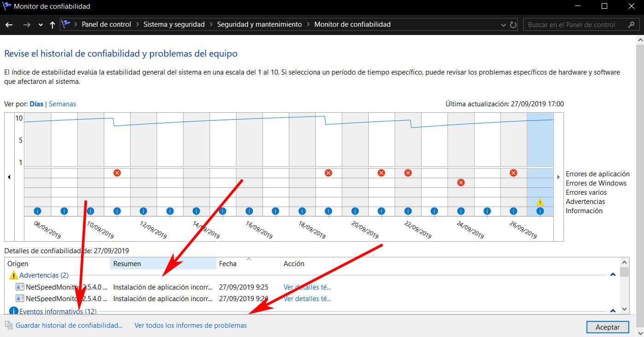644x337 pixels.
Task: Select the Windows error icon on 24/09/2019
Action: click(x=461, y=182)
